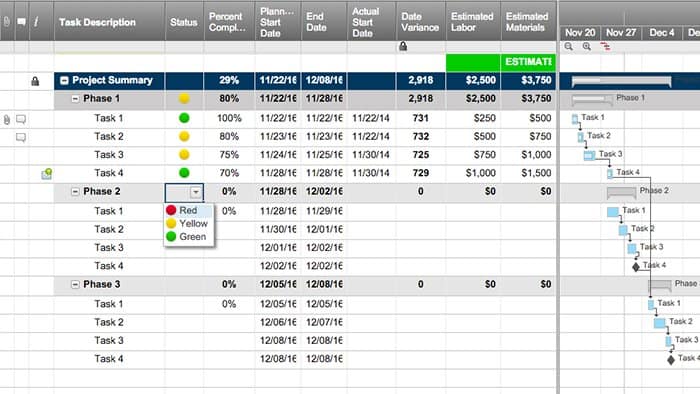Screen dimensions: 700x394
Task: Select the $1,500 estimated materials cell
Action: (528, 173)
